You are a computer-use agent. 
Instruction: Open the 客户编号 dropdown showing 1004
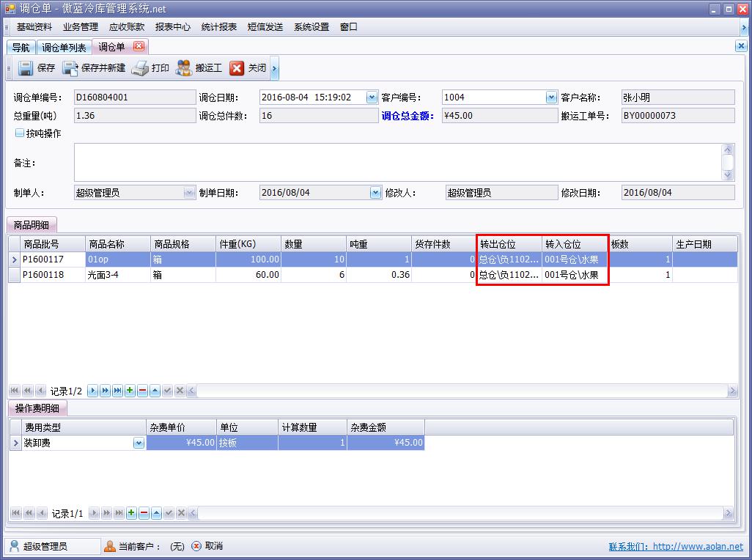(x=551, y=96)
